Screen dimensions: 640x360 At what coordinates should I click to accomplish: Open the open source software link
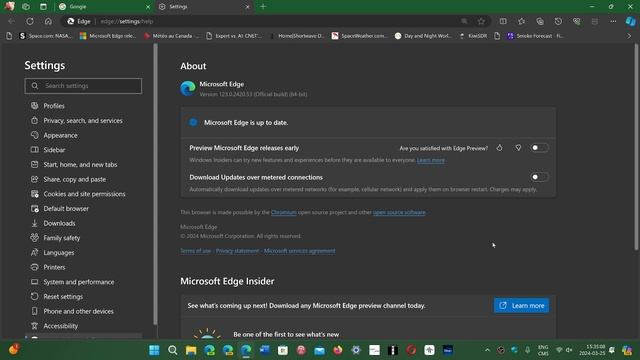pos(399,212)
